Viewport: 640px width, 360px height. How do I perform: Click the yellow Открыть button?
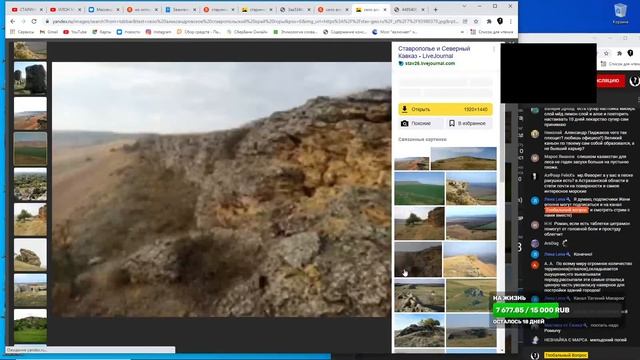point(445,109)
